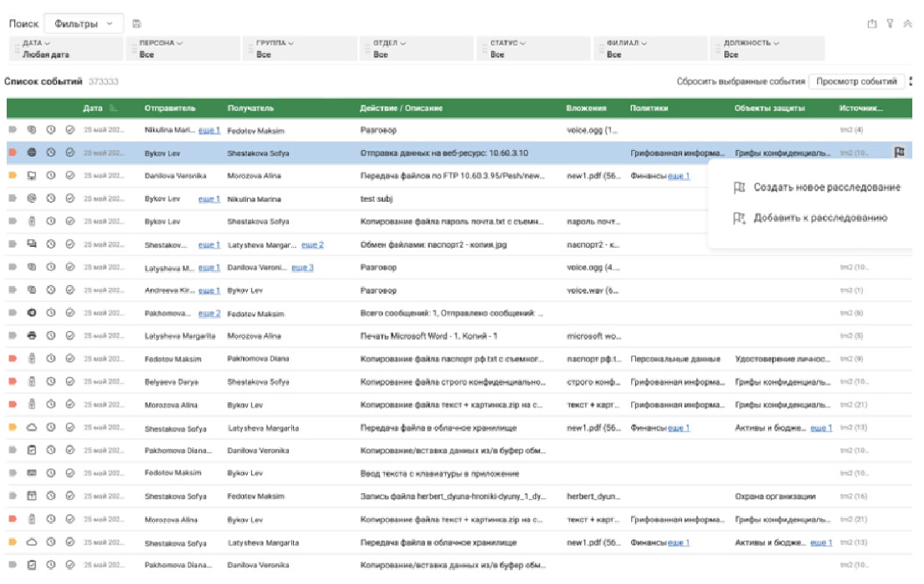Click 'Сбросить выбранные события' link

pos(740,82)
